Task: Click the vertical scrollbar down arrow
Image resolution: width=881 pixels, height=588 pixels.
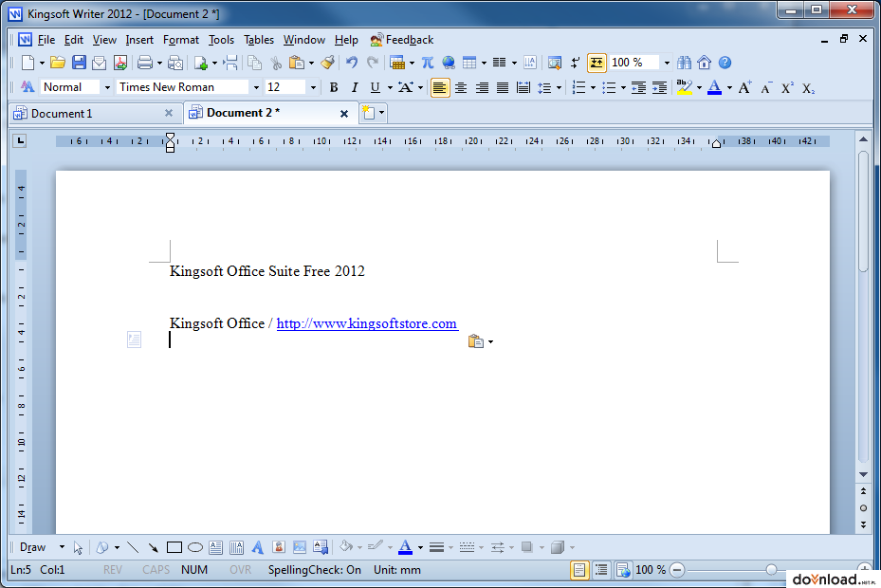Action: point(864,475)
